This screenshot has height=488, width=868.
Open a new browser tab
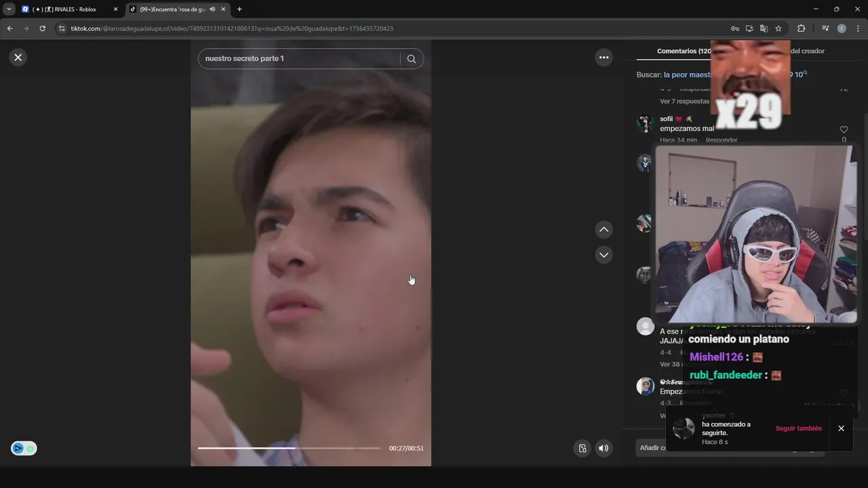pos(239,9)
